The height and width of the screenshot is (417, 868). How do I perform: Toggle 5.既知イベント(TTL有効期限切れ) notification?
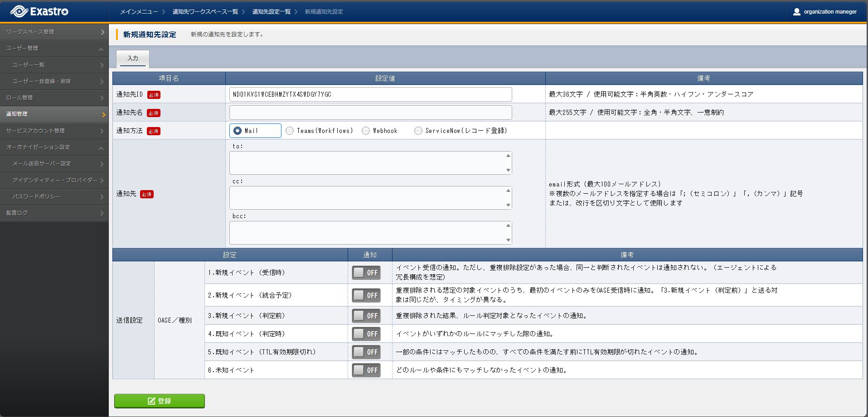(366, 352)
